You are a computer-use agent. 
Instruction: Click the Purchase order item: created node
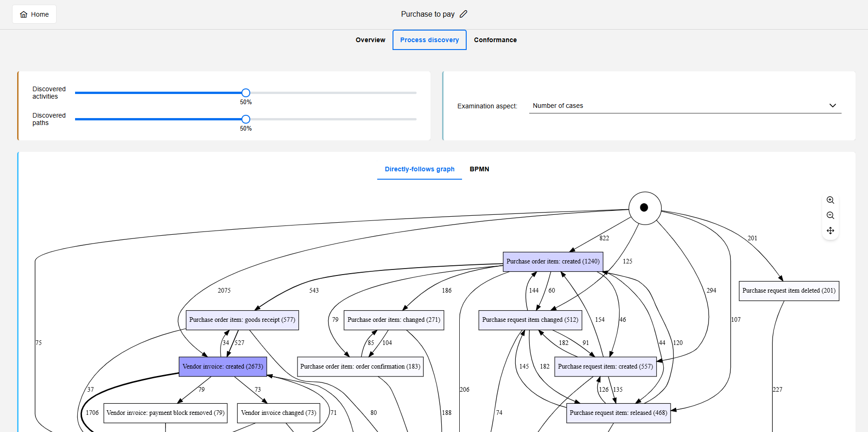point(552,262)
